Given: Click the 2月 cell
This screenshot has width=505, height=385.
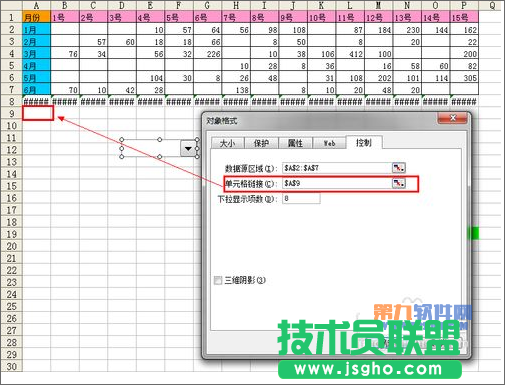Looking at the screenshot, I should click(x=36, y=41).
